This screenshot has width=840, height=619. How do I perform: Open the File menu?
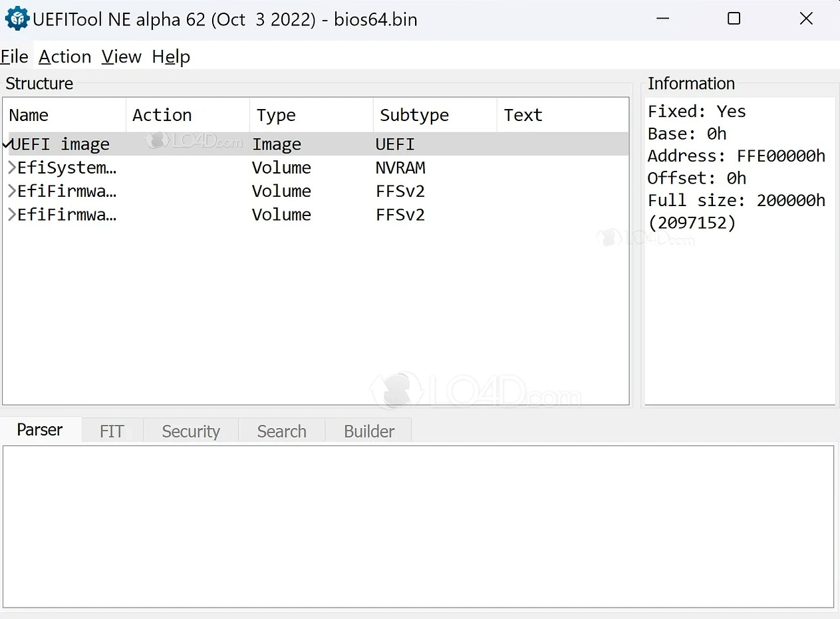pos(14,57)
